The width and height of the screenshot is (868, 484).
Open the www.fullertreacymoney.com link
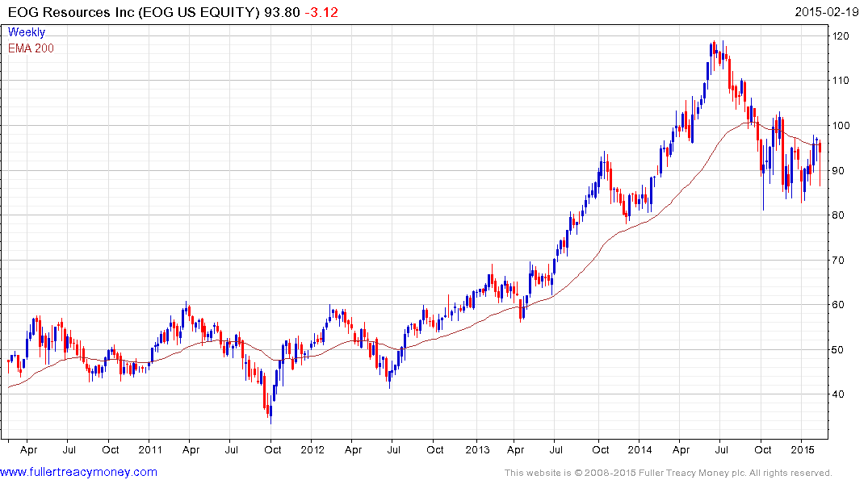[x=78, y=472]
